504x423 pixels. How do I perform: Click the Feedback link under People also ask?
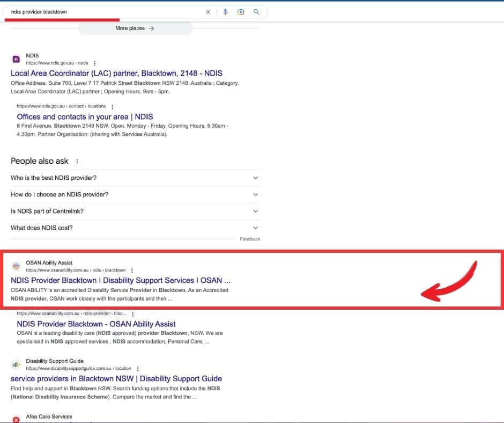pyautogui.click(x=250, y=239)
